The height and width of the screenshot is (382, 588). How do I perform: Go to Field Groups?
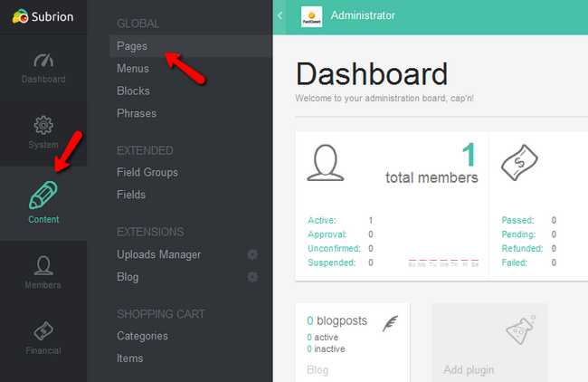147,172
